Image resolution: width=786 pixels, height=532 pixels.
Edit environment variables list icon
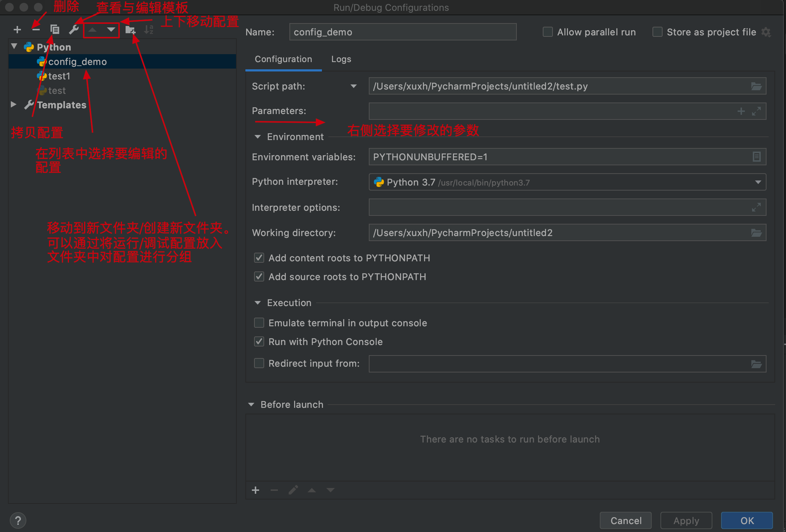(x=756, y=157)
